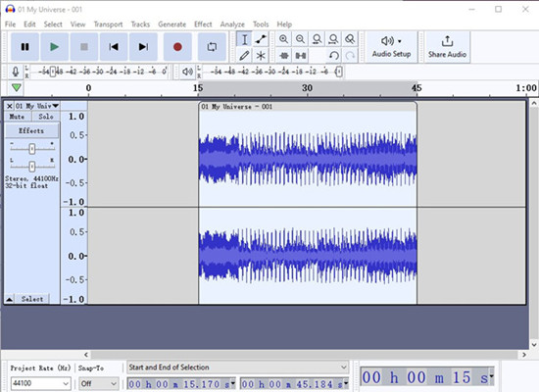The image size is (539, 392).
Task: Open the track name dropdown menu
Action: point(37,106)
